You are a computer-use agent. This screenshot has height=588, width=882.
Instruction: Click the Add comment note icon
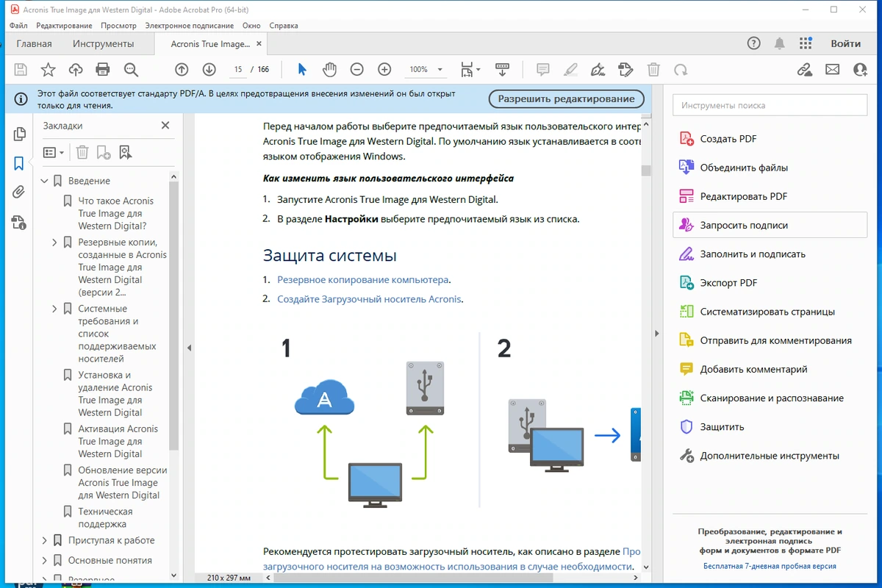point(543,70)
